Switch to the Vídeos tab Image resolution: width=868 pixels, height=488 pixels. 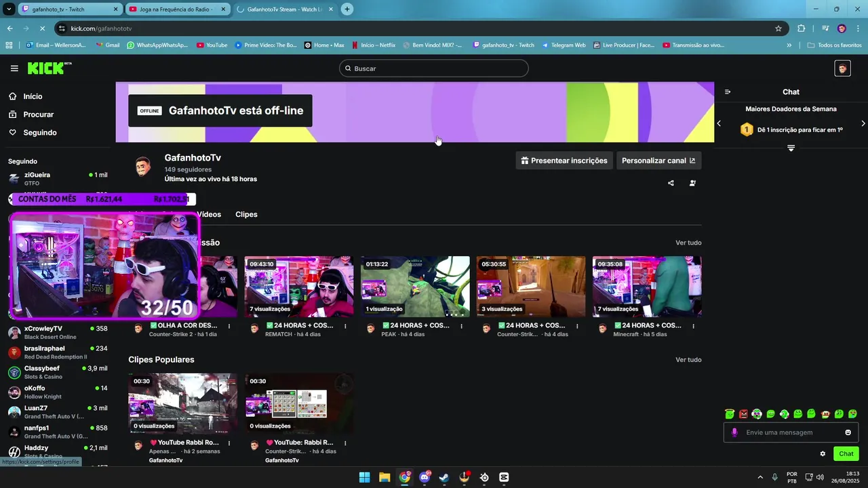209,214
